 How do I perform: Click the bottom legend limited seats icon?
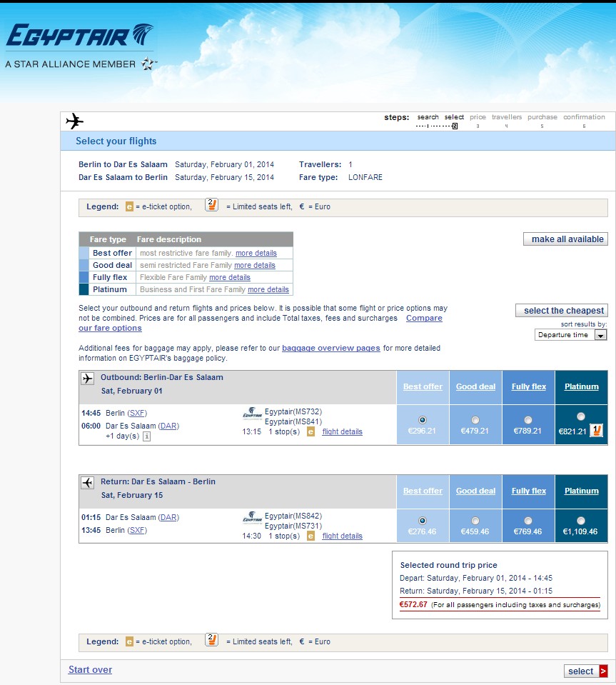coord(211,639)
